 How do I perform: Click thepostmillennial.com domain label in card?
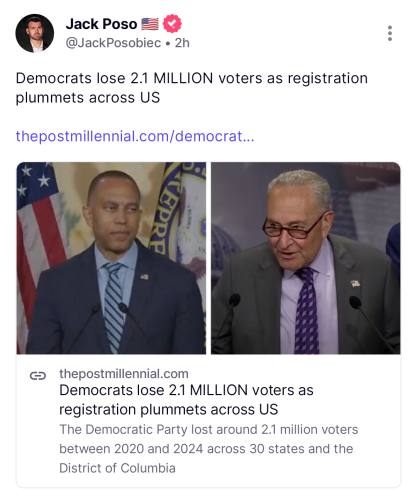pos(124,374)
